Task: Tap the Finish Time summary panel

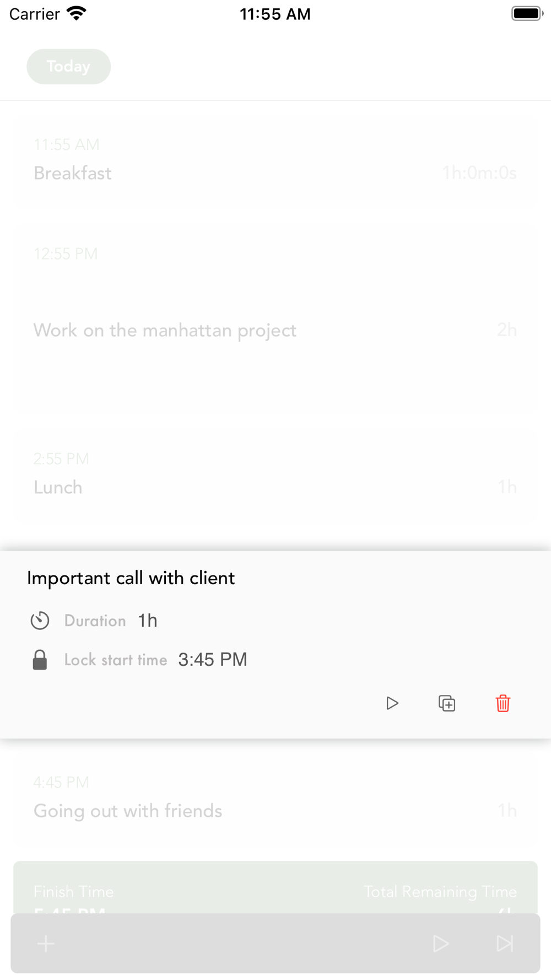Action: click(x=275, y=887)
